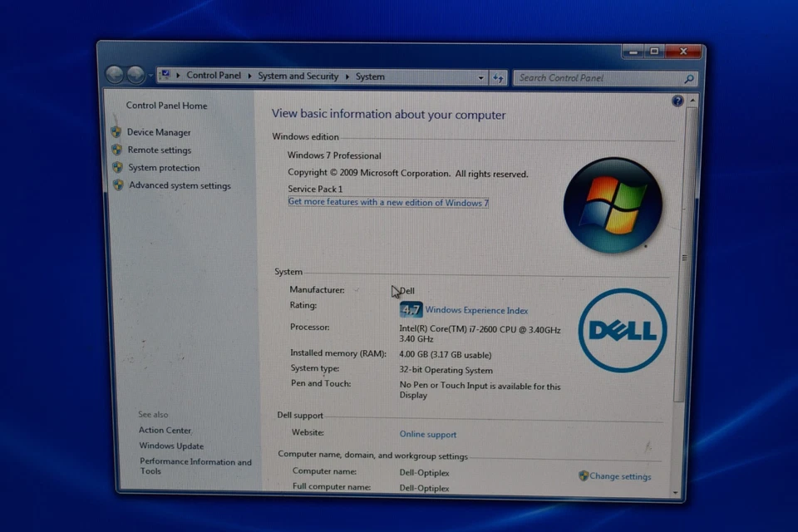Open Device Manager link
The image size is (798, 532).
click(159, 132)
